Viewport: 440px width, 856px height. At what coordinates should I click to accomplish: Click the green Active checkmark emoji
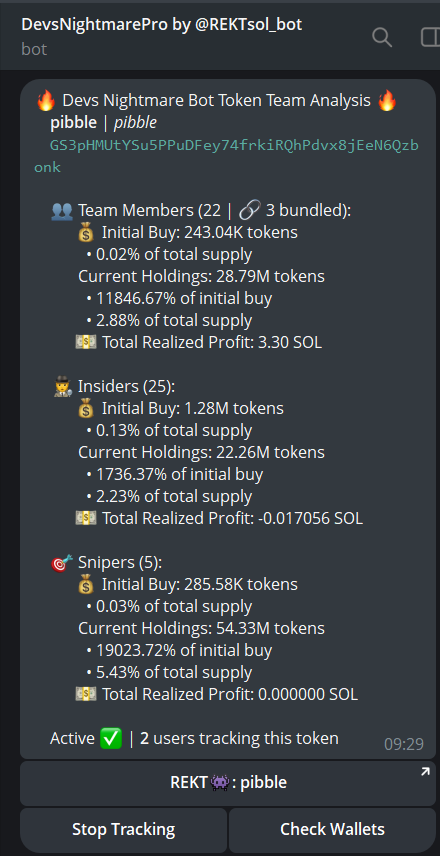tap(111, 739)
